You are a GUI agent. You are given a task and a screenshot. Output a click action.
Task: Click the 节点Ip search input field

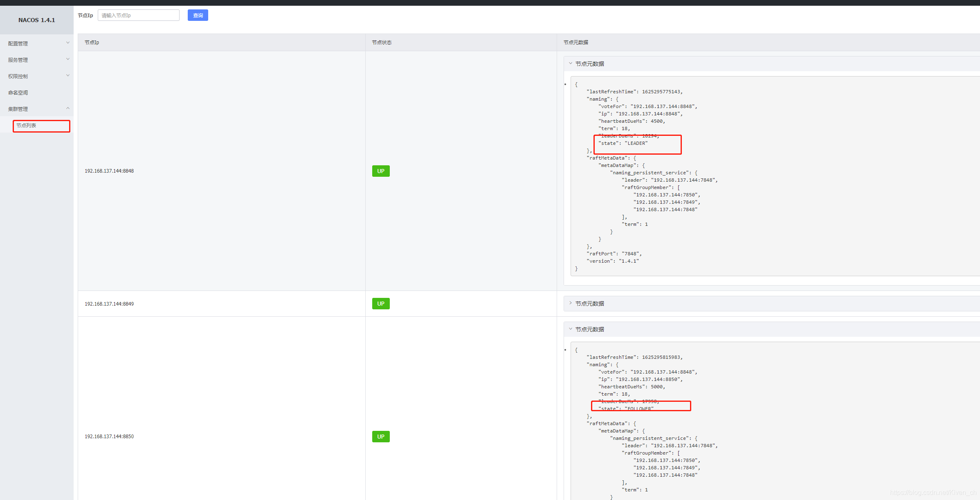click(x=138, y=15)
